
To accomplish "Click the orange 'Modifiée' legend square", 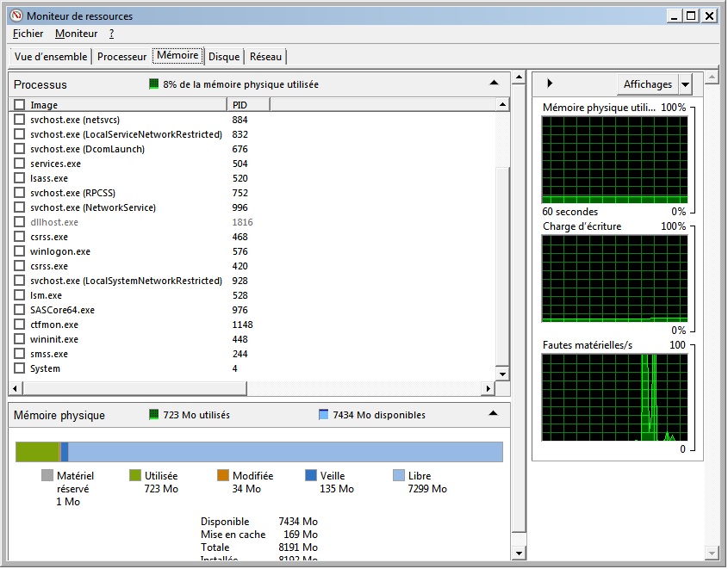I will click(223, 476).
